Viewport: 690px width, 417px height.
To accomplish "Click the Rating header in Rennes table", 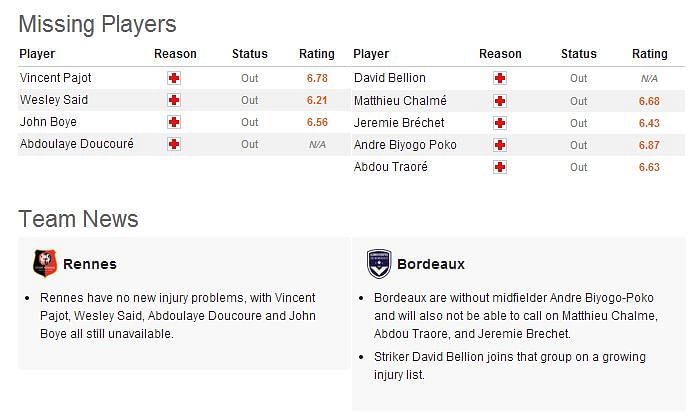I will coord(317,54).
